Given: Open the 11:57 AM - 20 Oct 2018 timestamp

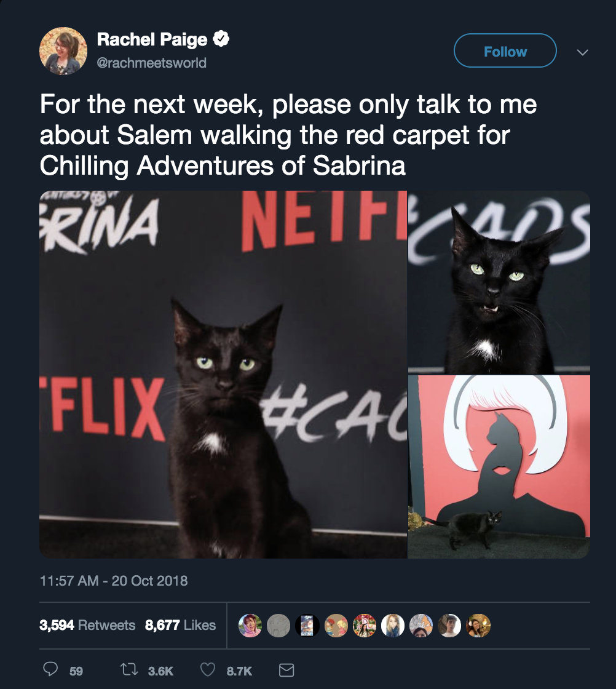Looking at the screenshot, I should coord(114,581).
